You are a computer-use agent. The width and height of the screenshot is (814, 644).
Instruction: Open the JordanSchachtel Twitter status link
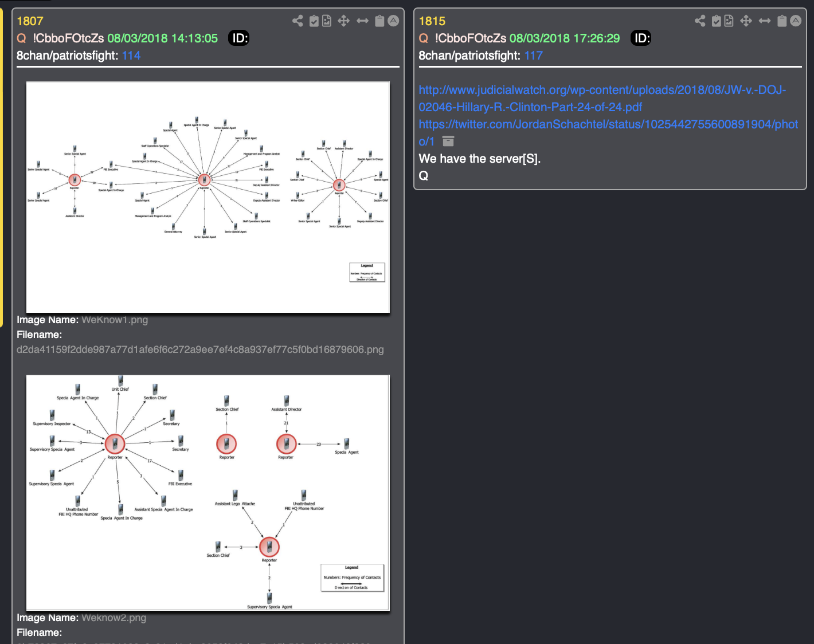[x=608, y=133]
